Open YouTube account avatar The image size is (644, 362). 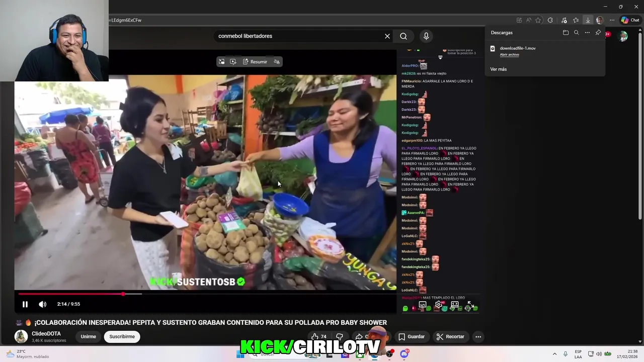(623, 36)
